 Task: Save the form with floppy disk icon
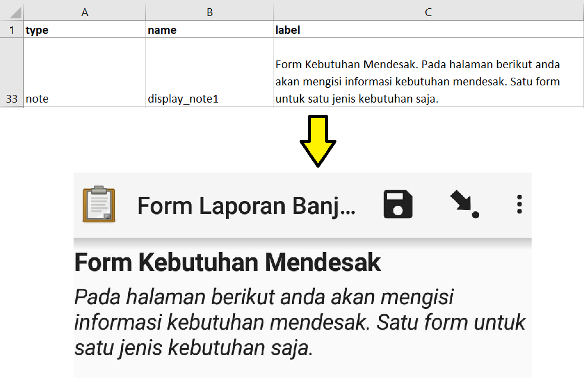point(398,205)
